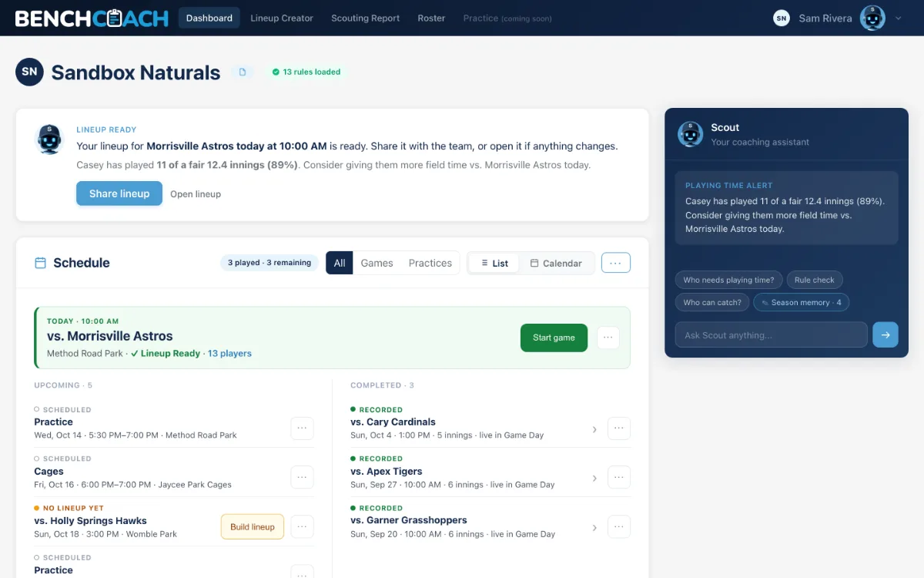This screenshot has width=924, height=578.
Task: Click the SN initials badge in header
Action: tap(782, 18)
